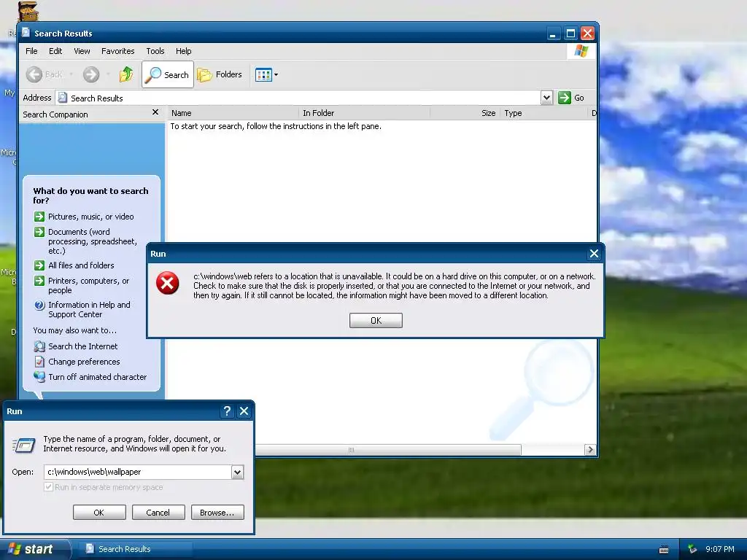Open the Edit menu
747x560 pixels.
(x=55, y=51)
